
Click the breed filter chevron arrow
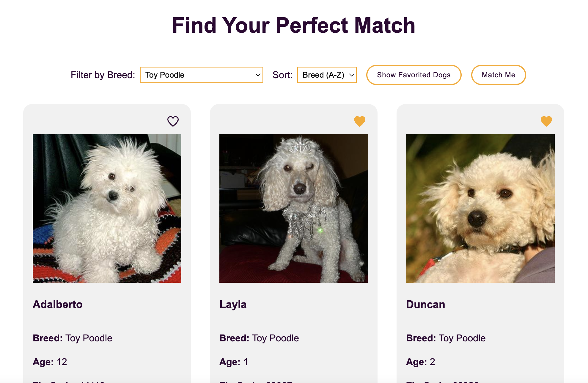pyautogui.click(x=258, y=75)
